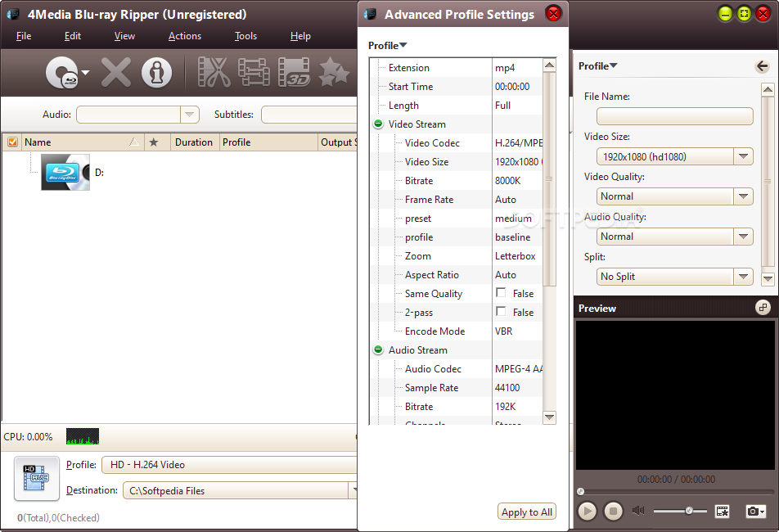Click the clip-marking icon beside volume
The width and height of the screenshot is (779, 532).
pyautogui.click(x=722, y=512)
